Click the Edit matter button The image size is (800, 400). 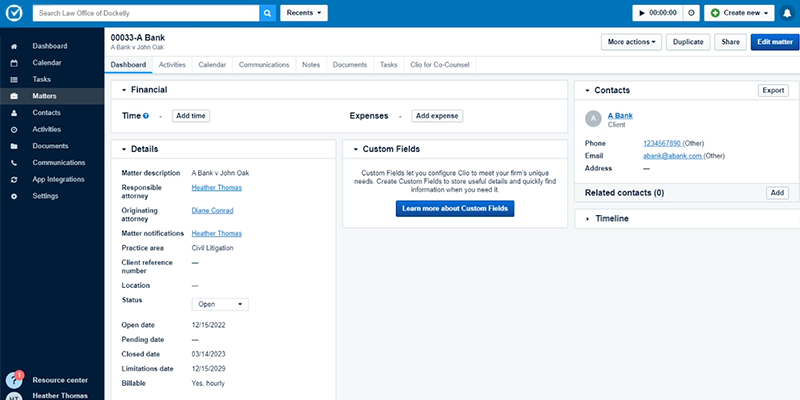coord(774,42)
